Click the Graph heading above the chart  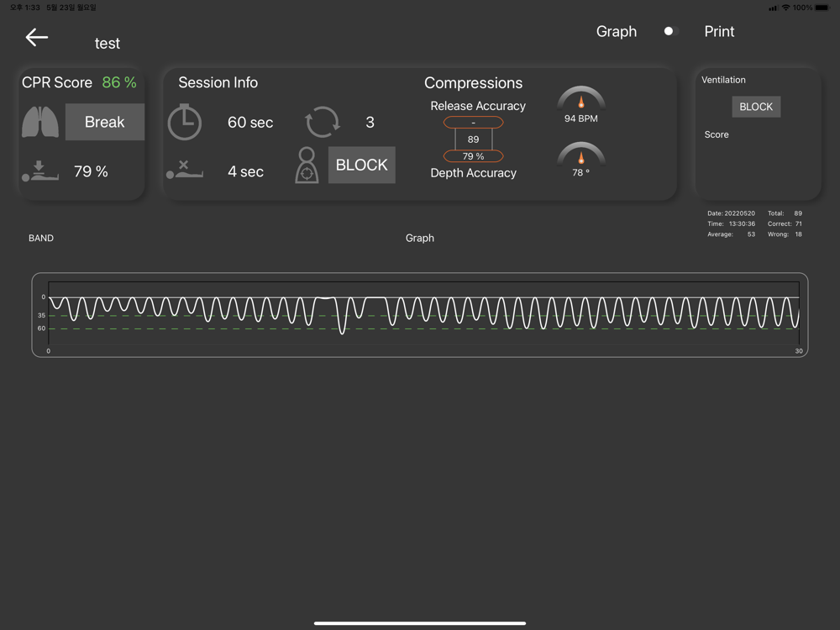pos(419,238)
